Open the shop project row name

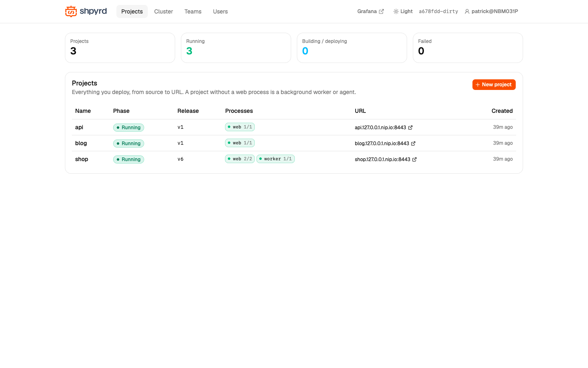82,159
